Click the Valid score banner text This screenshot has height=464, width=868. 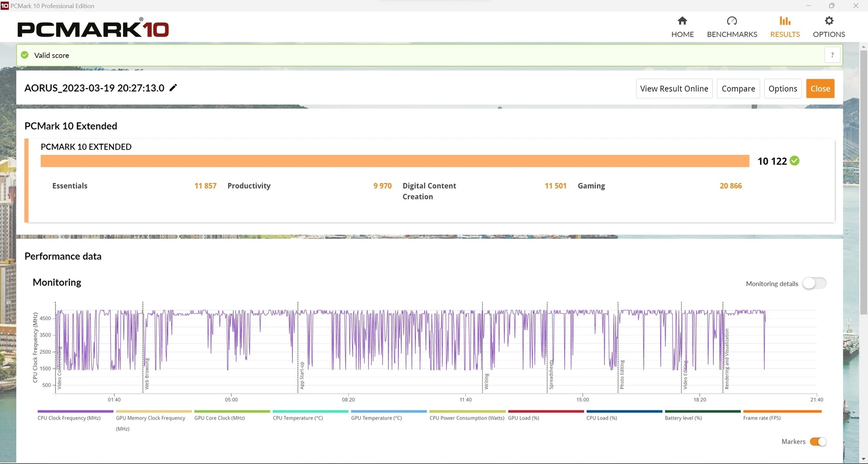pos(52,55)
